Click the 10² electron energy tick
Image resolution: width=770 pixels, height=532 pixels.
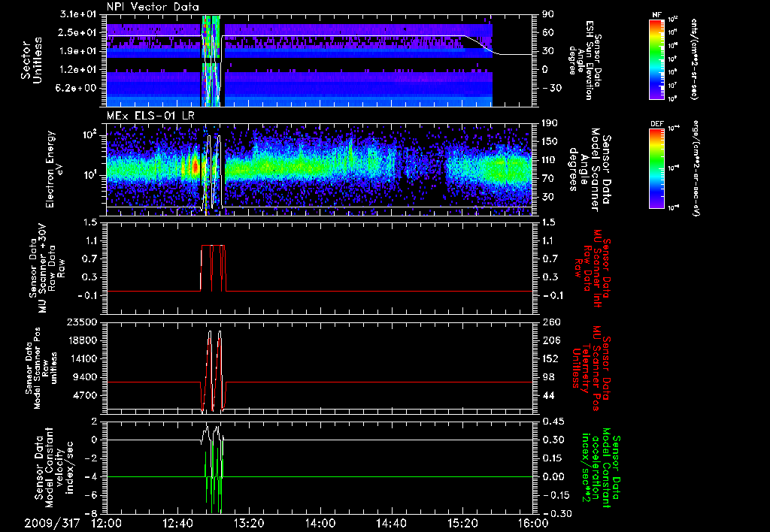92,134
